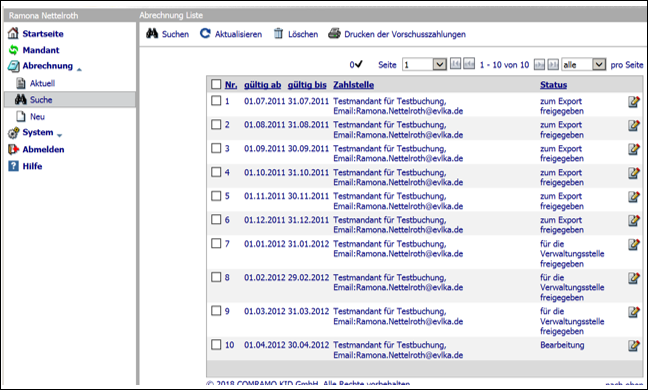648x390 pixels.
Task: Check the box for row 10
Action: click(216, 344)
